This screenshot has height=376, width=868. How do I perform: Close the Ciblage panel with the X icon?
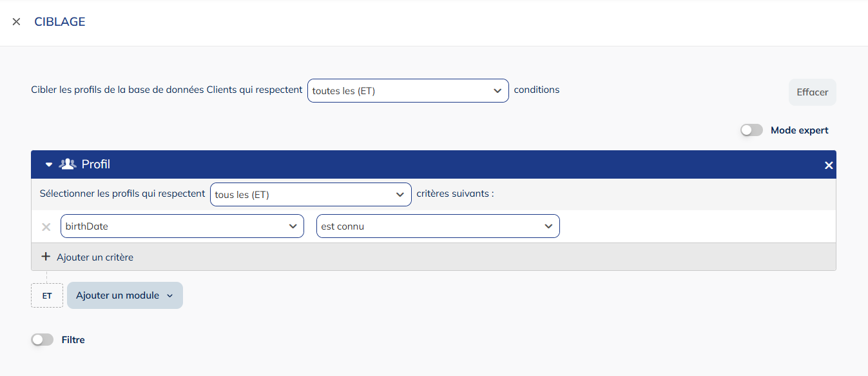click(x=16, y=22)
